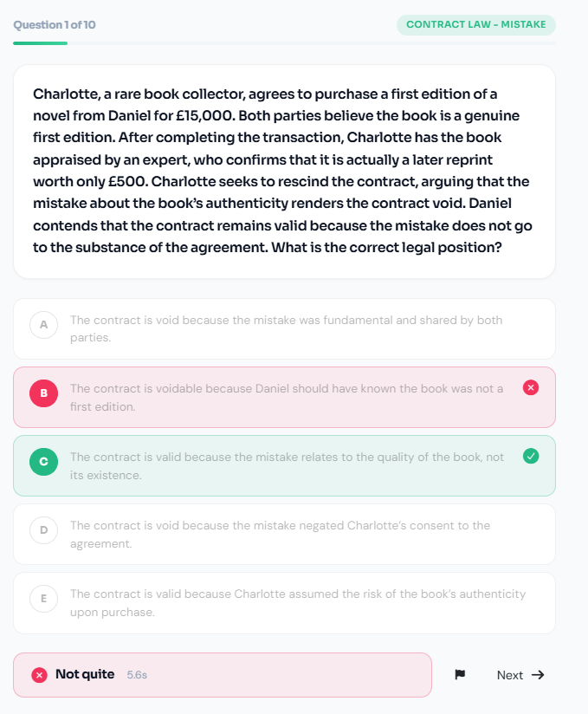
Task: Click the red X icon on option B
Action: tap(531, 387)
